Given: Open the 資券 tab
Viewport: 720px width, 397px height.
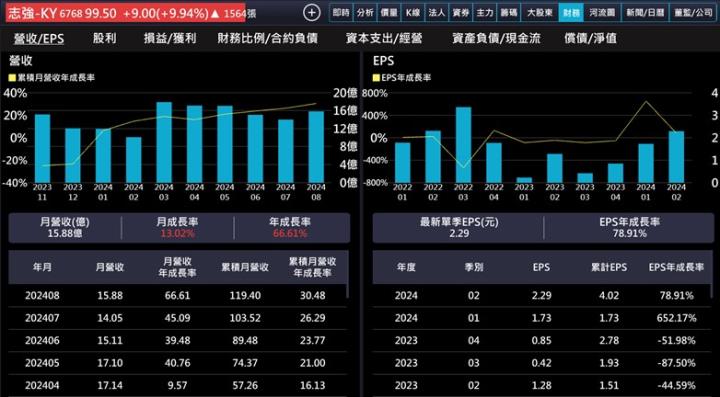Looking at the screenshot, I should pos(461,13).
